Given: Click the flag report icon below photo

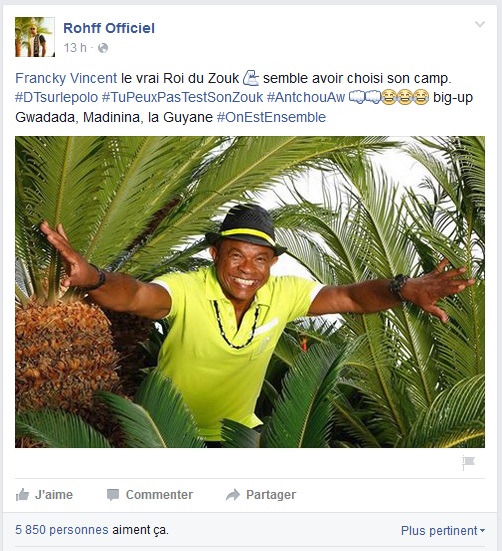Looking at the screenshot, I should [468, 462].
